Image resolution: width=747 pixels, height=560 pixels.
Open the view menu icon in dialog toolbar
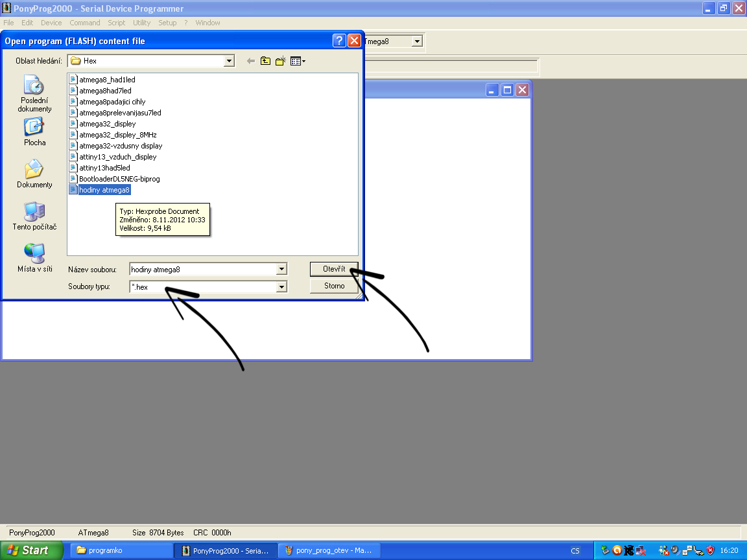pos(298,61)
